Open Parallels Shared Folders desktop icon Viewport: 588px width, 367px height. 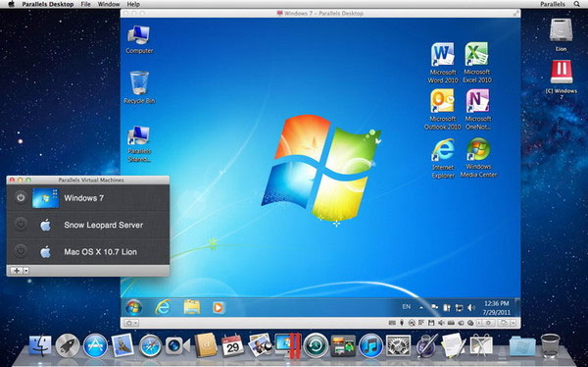pos(139,143)
